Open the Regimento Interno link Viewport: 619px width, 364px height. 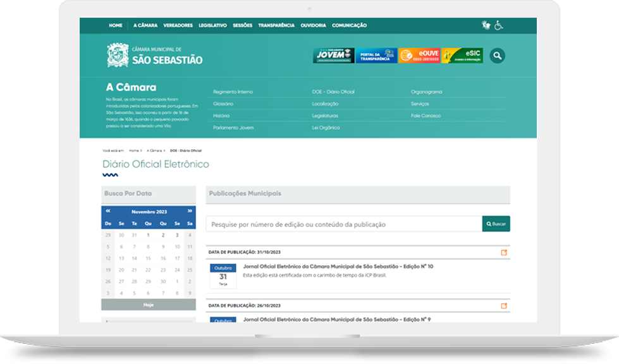click(x=233, y=92)
